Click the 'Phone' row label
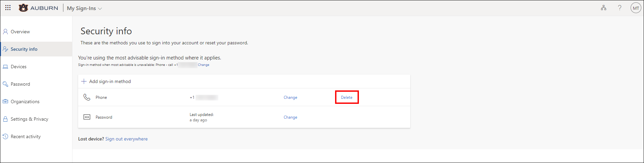644x163 pixels. [x=101, y=97]
